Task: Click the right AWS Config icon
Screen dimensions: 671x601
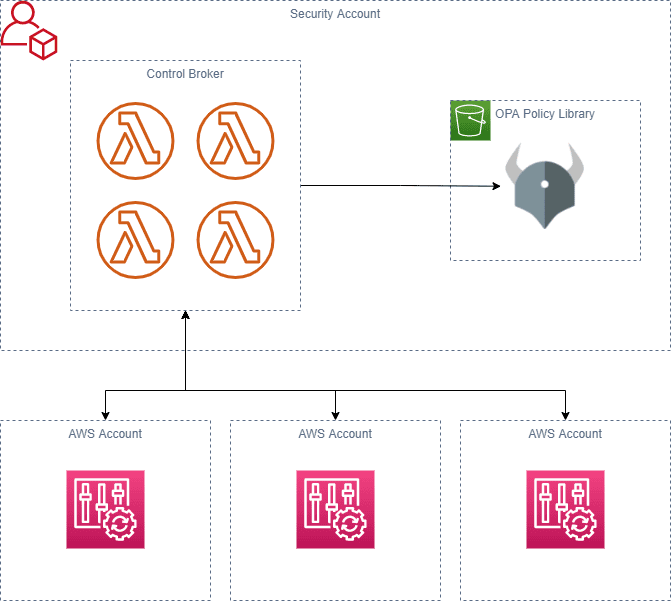Action: tap(565, 509)
